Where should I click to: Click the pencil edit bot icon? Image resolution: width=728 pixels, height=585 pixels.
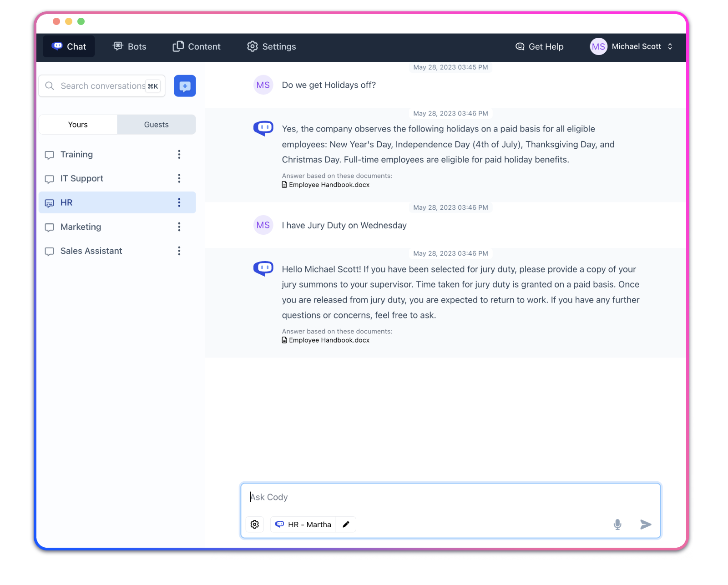[346, 524]
